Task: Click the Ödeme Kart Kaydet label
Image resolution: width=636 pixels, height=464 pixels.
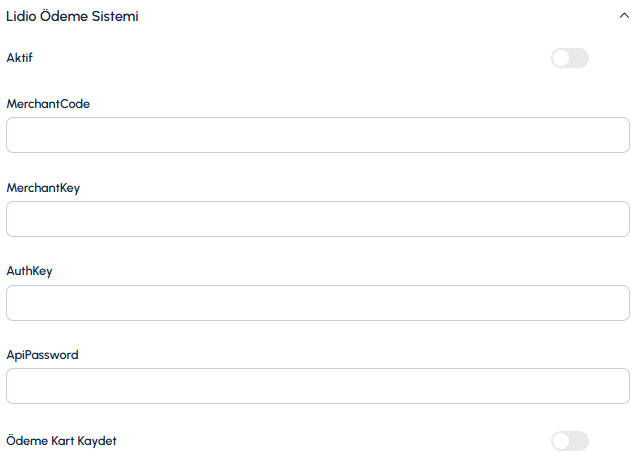Action: click(62, 440)
